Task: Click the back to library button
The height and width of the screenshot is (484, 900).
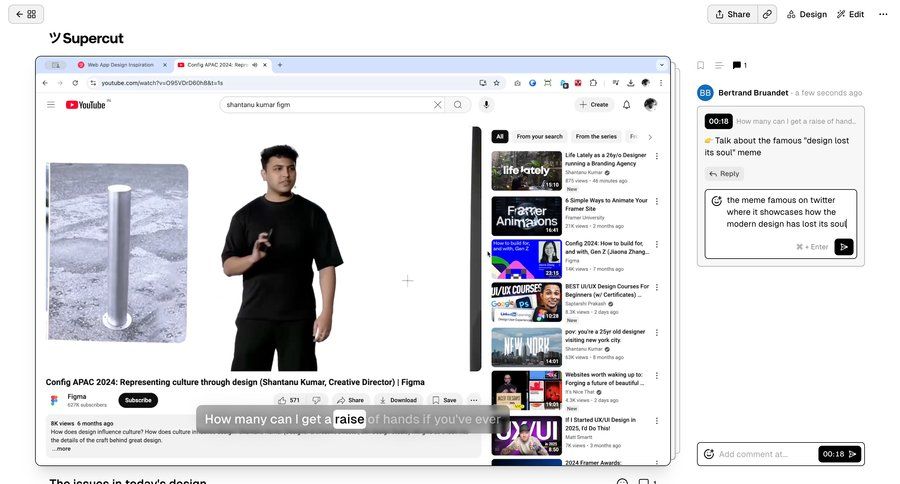Action: pyautogui.click(x=25, y=14)
